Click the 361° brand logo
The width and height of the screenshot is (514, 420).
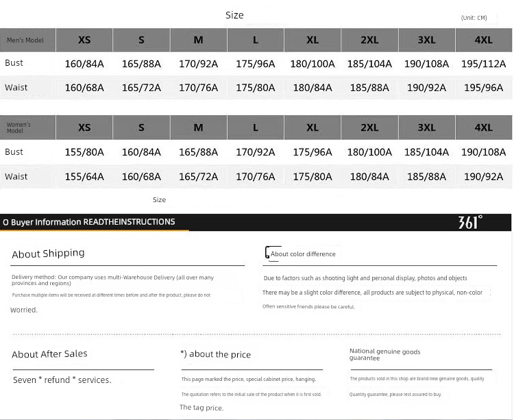470,222
